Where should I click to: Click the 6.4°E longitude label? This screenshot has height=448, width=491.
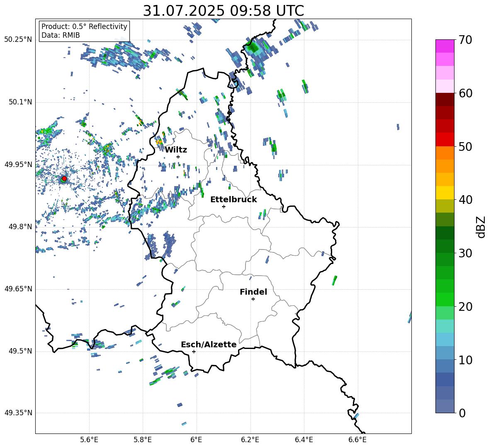(x=304, y=440)
